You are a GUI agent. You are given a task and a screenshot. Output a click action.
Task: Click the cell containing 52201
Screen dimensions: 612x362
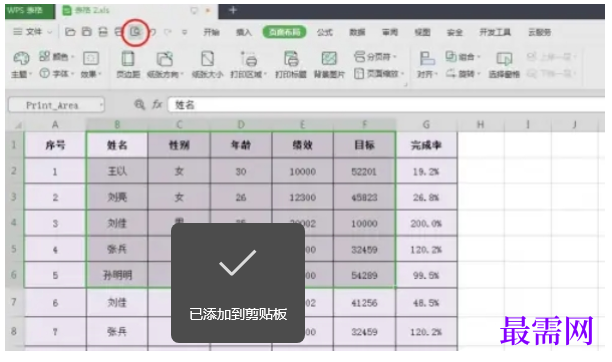click(365, 171)
